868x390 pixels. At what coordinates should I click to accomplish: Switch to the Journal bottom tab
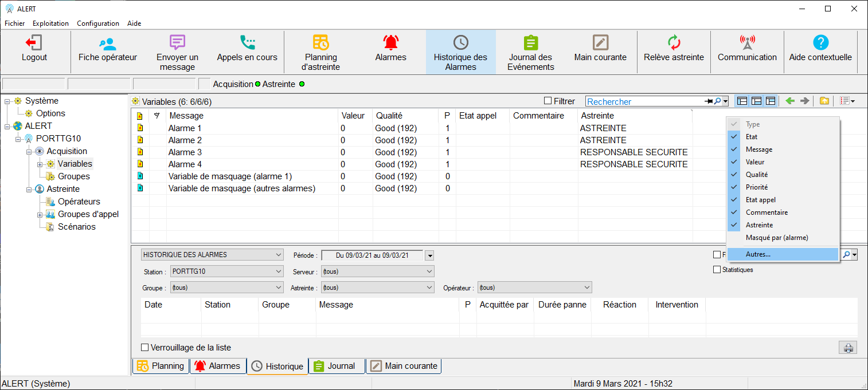tap(336, 366)
